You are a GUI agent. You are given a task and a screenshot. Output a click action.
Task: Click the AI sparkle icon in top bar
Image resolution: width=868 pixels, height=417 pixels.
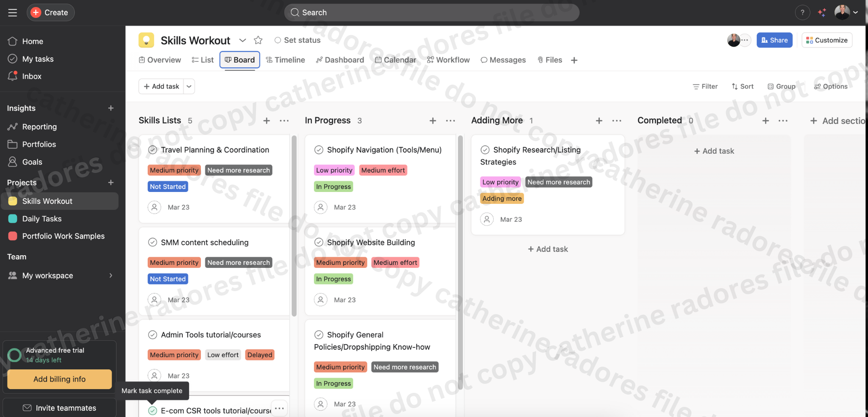822,13
